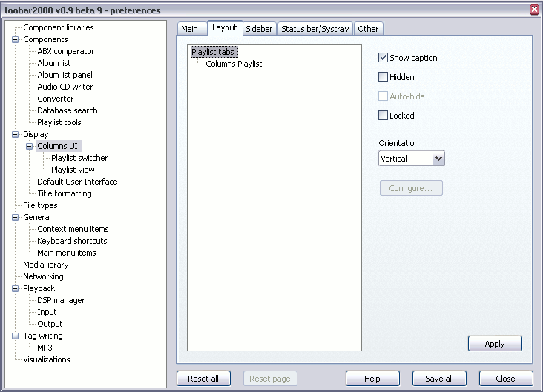Collapse the Display tree node
Viewport: 543px width, 392px height.
(15, 134)
